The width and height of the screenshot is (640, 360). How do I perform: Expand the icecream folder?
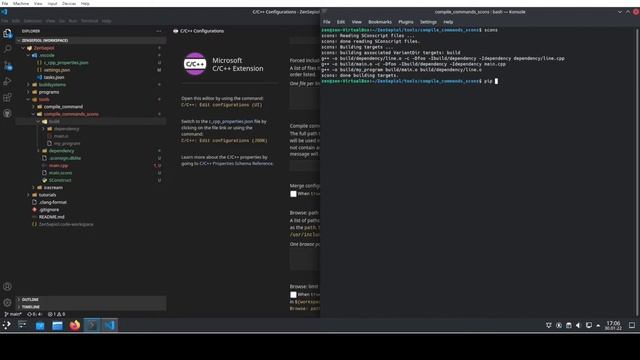53,188
